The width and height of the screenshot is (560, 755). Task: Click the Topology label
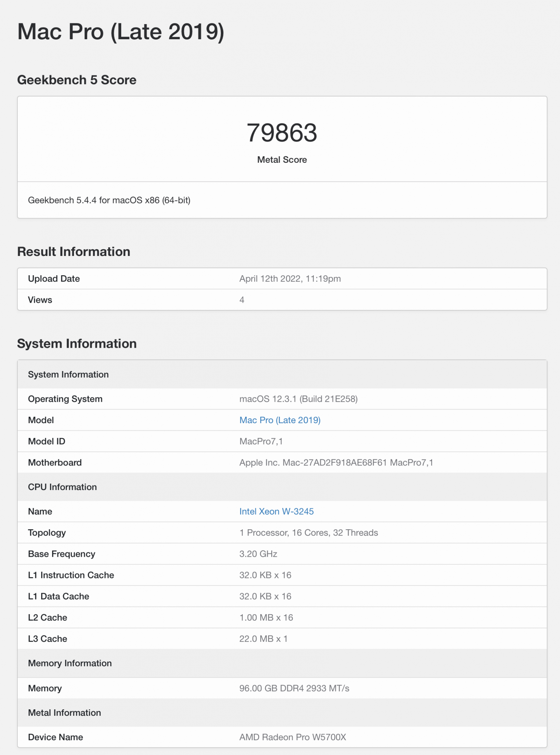click(47, 533)
